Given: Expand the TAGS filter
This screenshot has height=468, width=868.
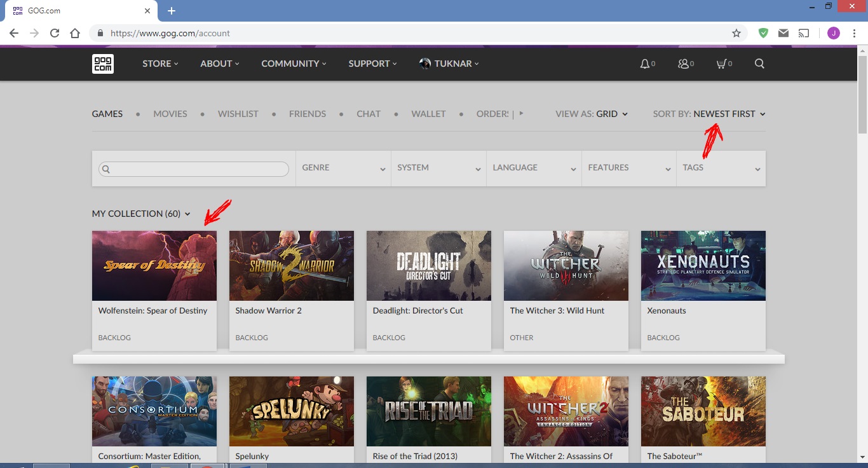Looking at the screenshot, I should [x=721, y=168].
